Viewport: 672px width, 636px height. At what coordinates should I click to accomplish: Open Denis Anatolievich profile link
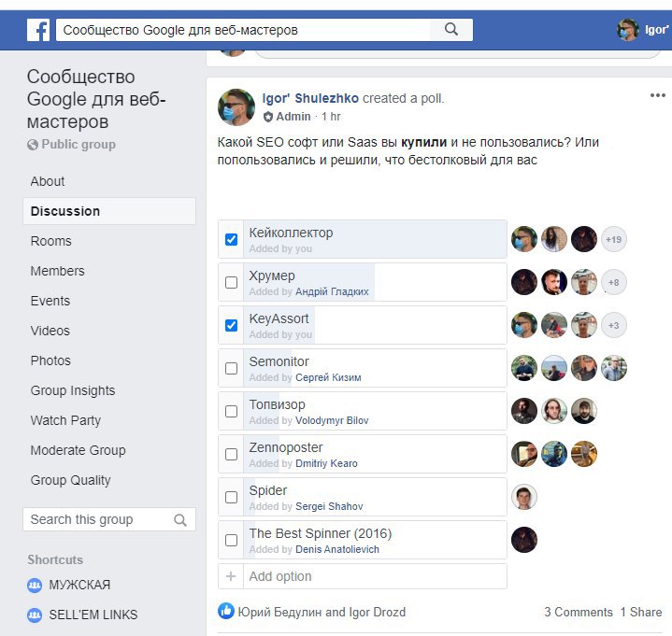(x=337, y=549)
